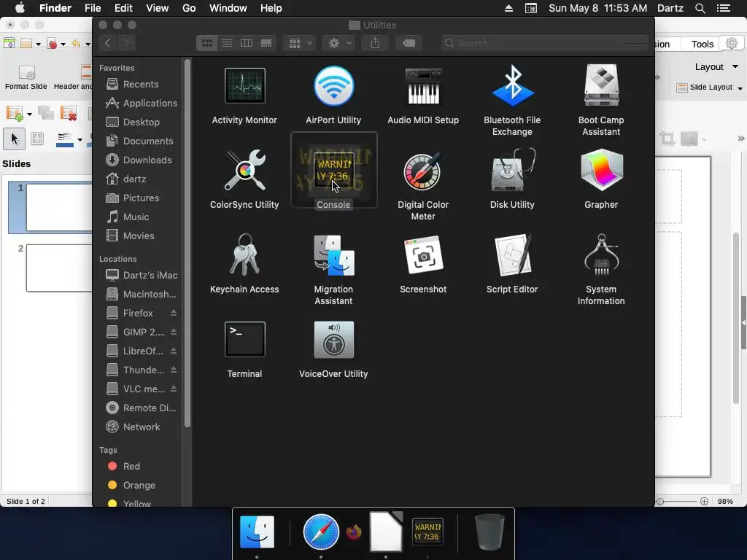Open Notification Center list icon
The height and width of the screenshot is (560, 747).
point(723,8)
